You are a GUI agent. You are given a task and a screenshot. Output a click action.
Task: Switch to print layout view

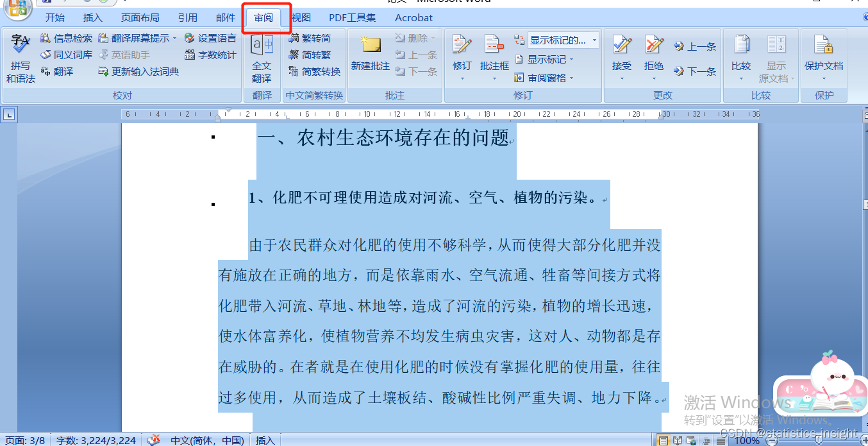pyautogui.click(x=664, y=441)
